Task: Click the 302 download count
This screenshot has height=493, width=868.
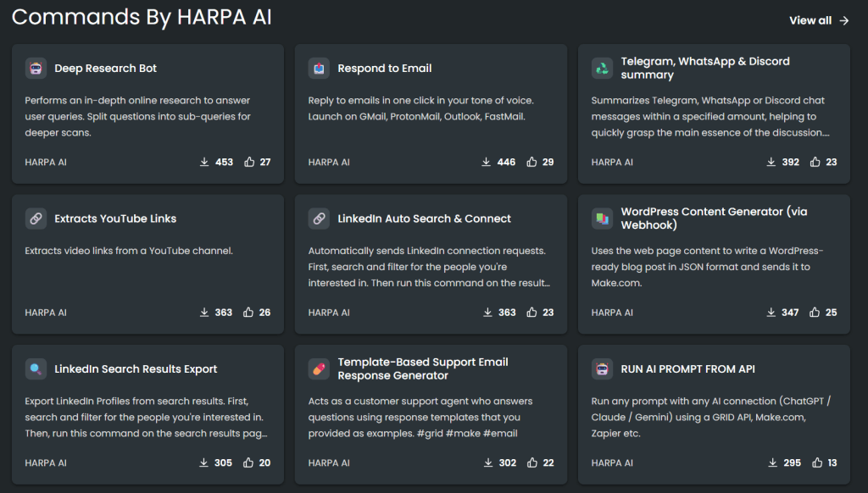Action: tap(508, 463)
